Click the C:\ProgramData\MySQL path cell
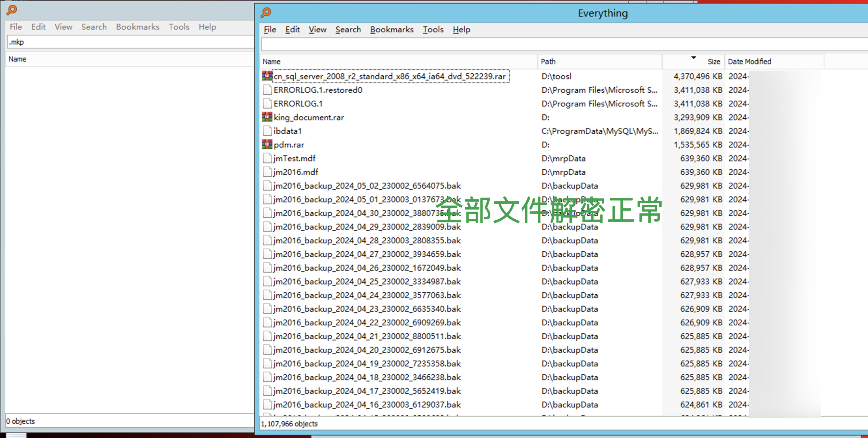Image resolution: width=868 pixels, height=438 pixels. point(600,131)
